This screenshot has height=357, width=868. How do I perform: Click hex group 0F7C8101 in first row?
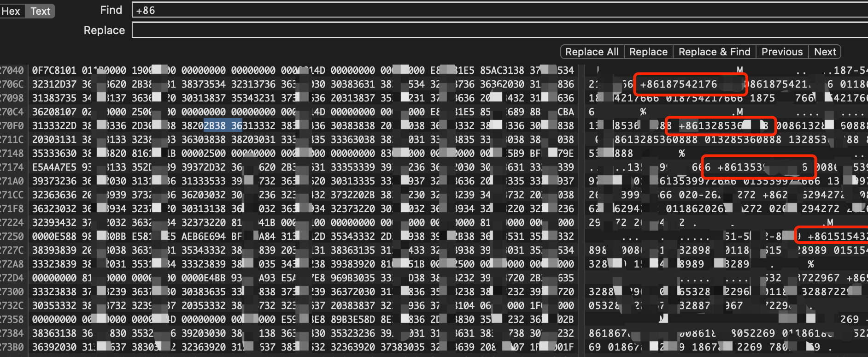pyautogui.click(x=54, y=70)
